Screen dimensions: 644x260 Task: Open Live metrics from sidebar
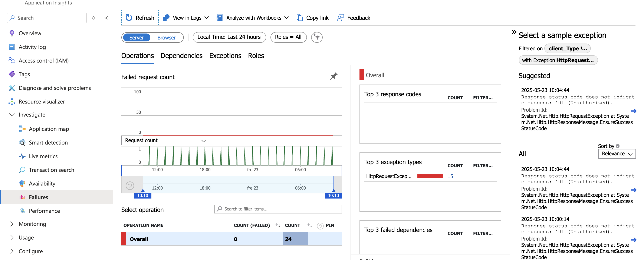click(43, 156)
